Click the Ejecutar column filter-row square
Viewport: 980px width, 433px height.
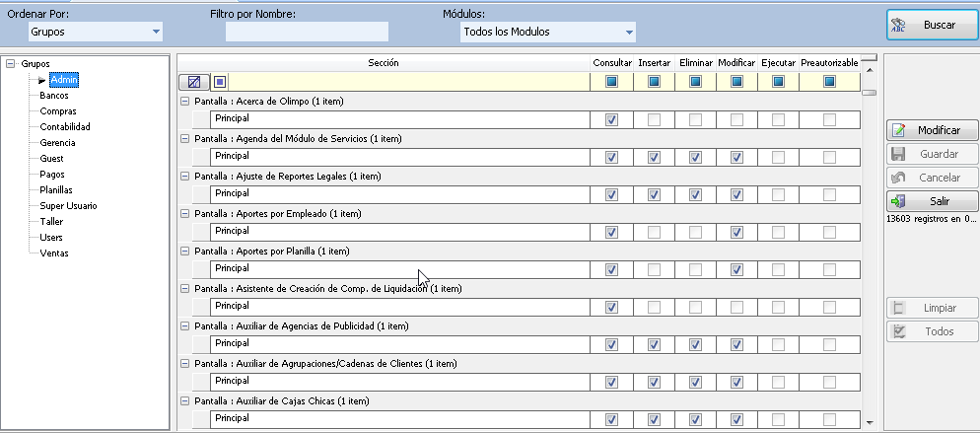(778, 82)
